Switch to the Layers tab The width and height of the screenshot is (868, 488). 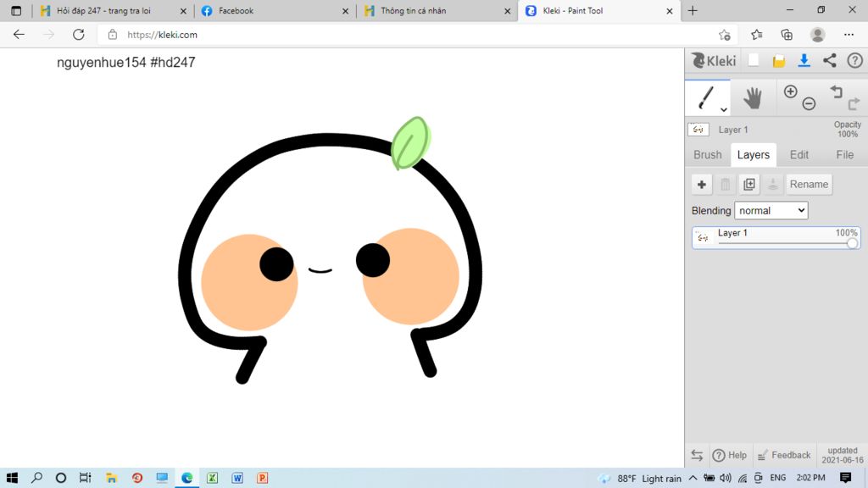coord(754,155)
